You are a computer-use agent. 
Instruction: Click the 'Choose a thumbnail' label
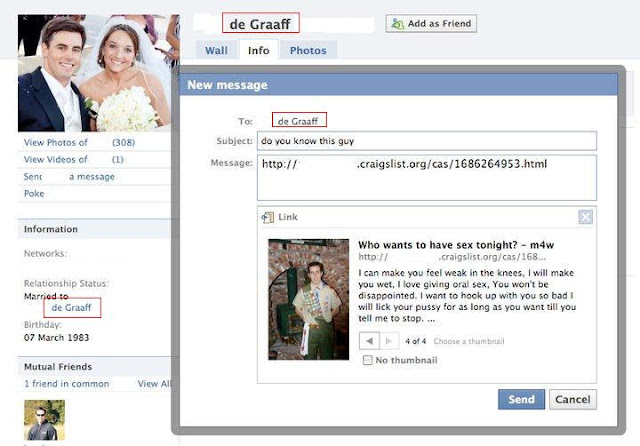point(469,341)
